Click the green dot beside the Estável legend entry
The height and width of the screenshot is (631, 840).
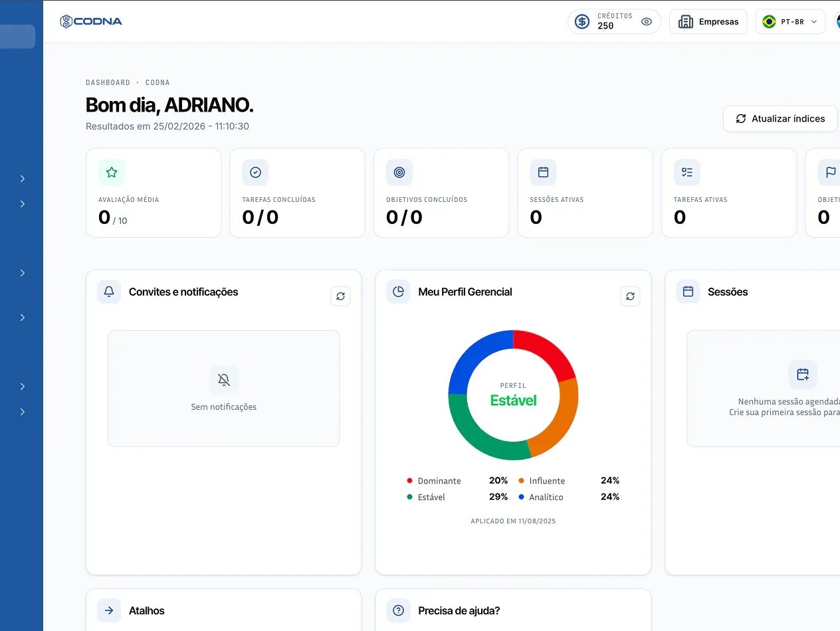(x=409, y=497)
